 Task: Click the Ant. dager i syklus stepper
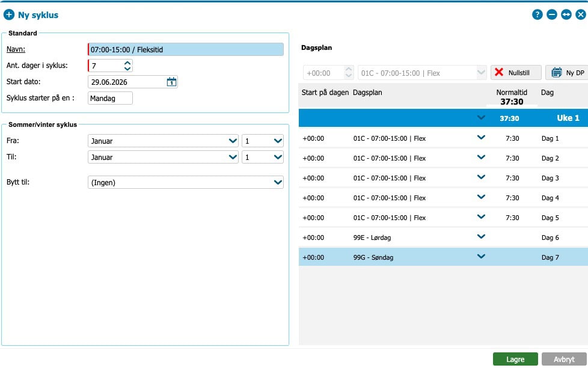127,66
